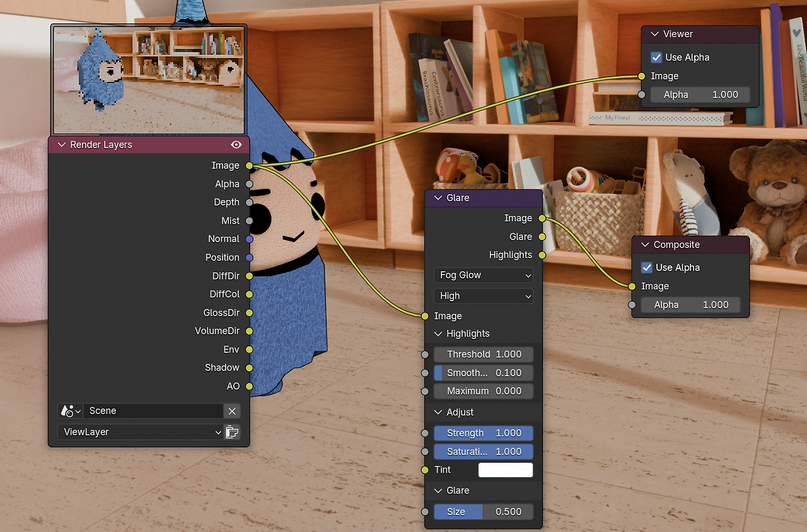Collapse the Glare subpanel above Size

tap(438, 490)
